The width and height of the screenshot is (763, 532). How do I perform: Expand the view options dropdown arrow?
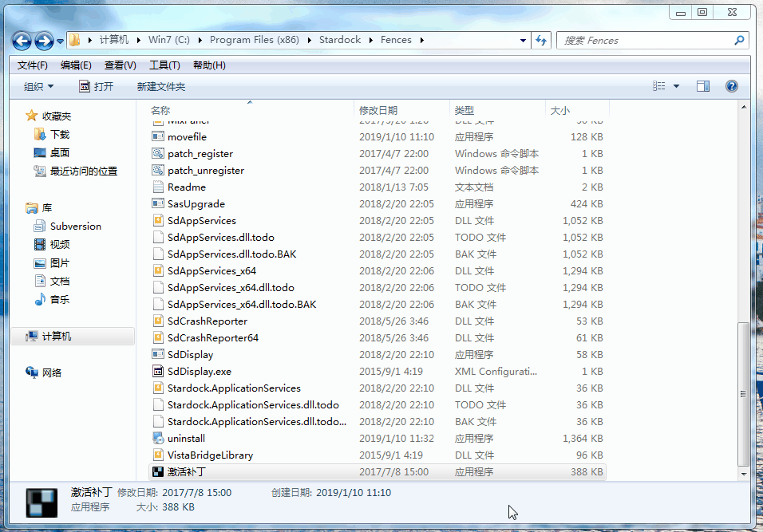coord(676,86)
